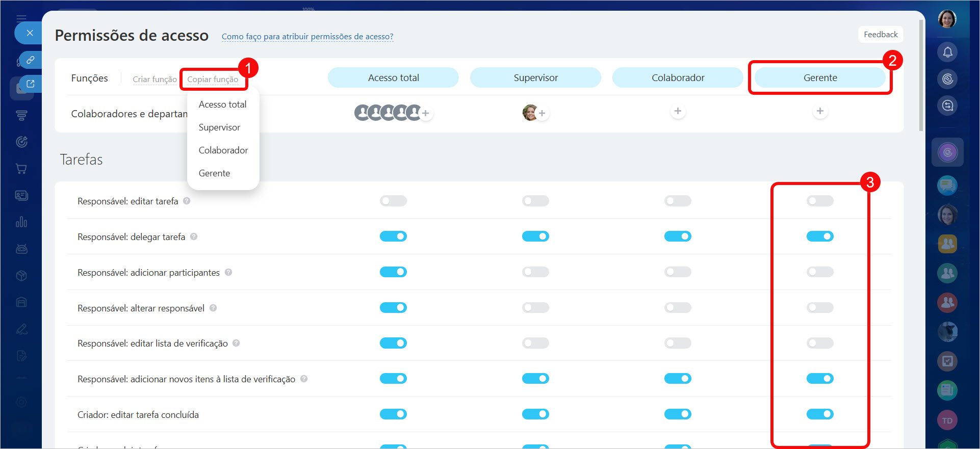Select 'Supervisor' from copy role menu
The image size is (980, 449).
point(219,127)
